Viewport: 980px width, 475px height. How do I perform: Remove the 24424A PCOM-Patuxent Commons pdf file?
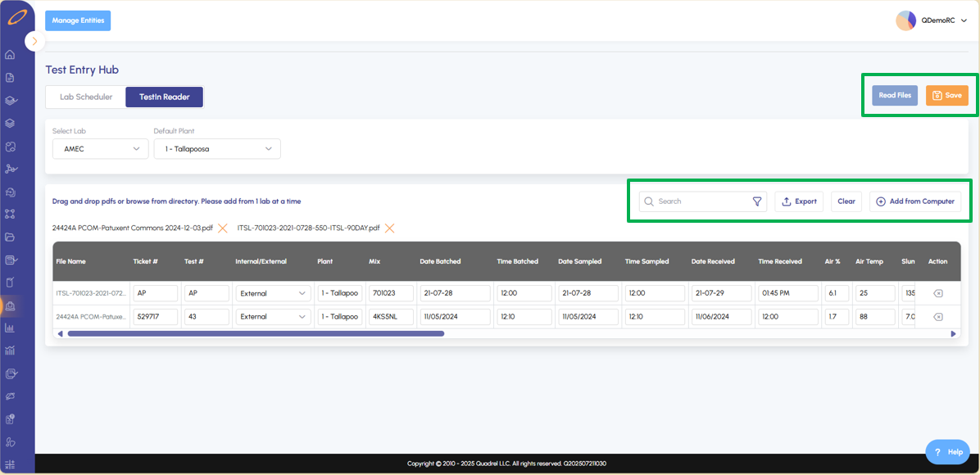coord(222,228)
